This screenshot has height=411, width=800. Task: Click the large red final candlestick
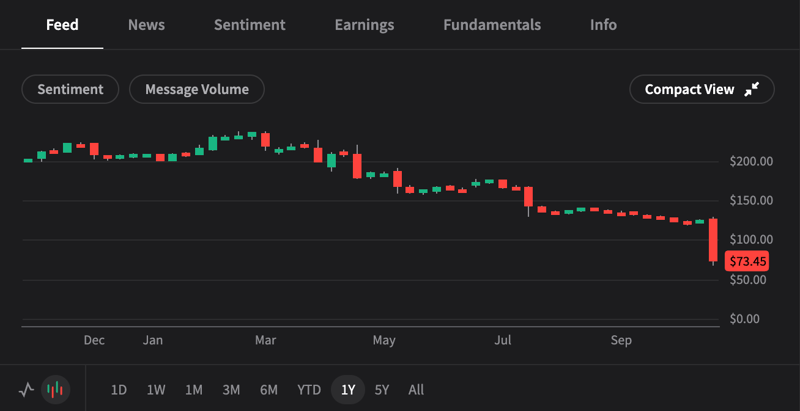pos(713,241)
